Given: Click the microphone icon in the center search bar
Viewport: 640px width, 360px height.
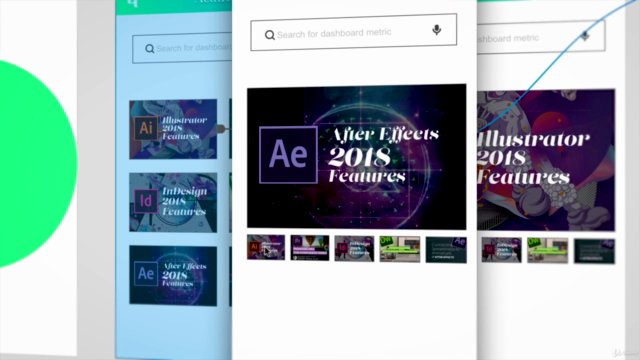Looking at the screenshot, I should (436, 30).
